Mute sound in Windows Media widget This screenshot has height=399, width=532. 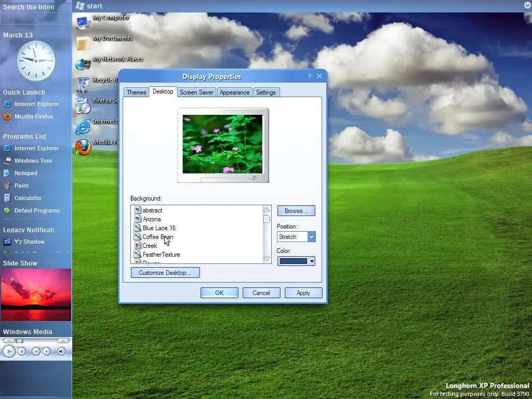(x=61, y=352)
